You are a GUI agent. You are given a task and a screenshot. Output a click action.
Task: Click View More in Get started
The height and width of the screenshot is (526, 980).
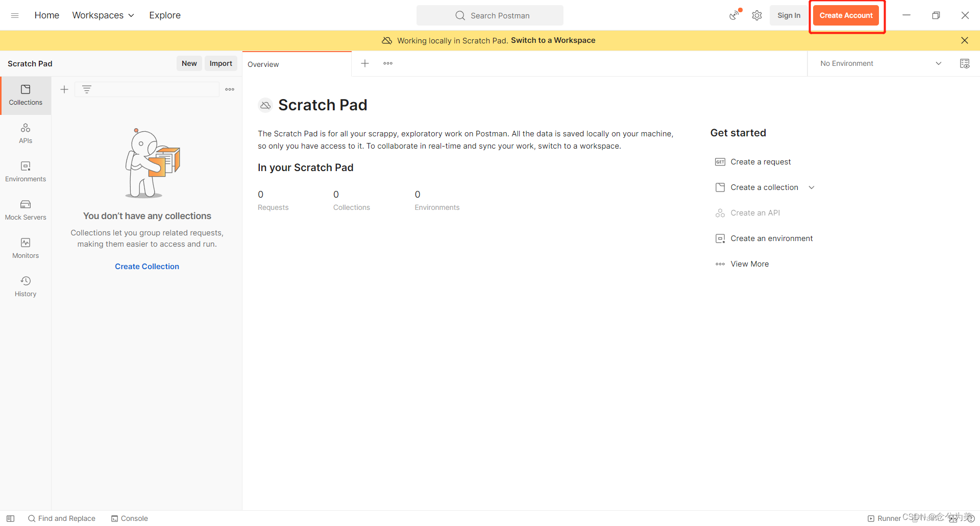[x=742, y=264]
